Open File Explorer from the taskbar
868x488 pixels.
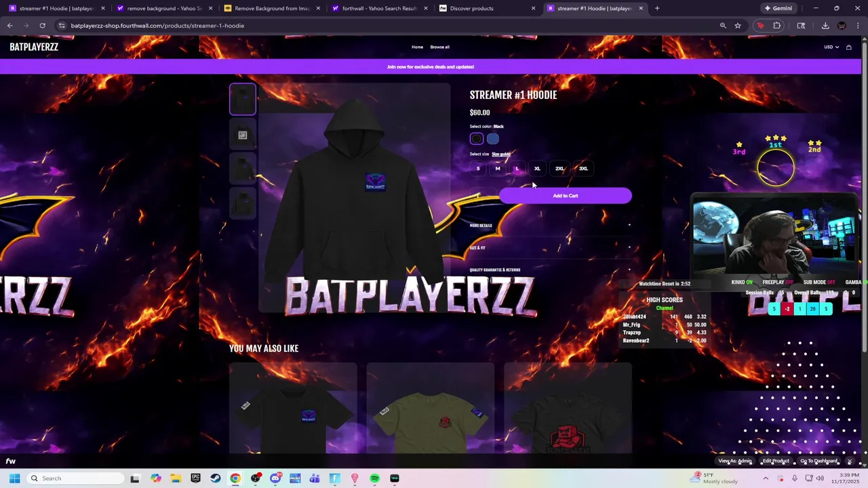[x=176, y=478]
